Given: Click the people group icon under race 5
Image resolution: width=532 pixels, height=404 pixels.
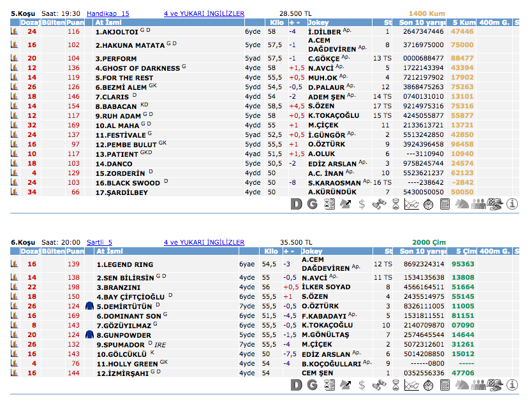Looking at the screenshot, I should tap(478, 204).
